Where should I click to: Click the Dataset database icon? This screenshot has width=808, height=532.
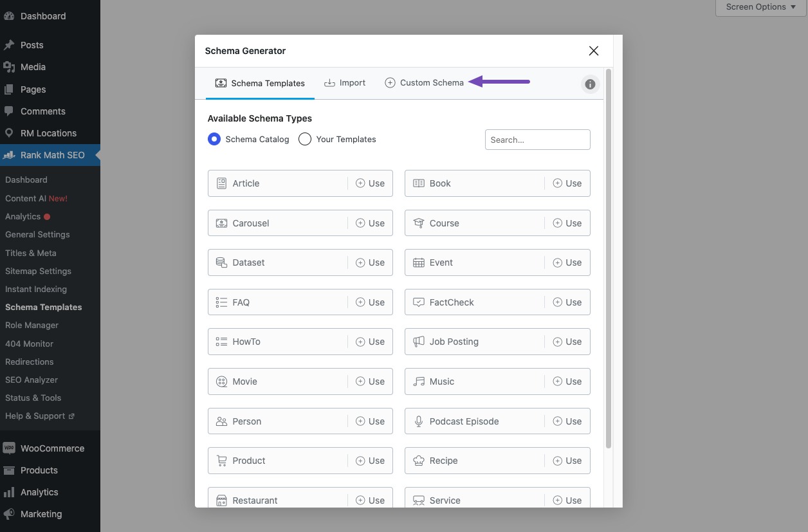221,262
